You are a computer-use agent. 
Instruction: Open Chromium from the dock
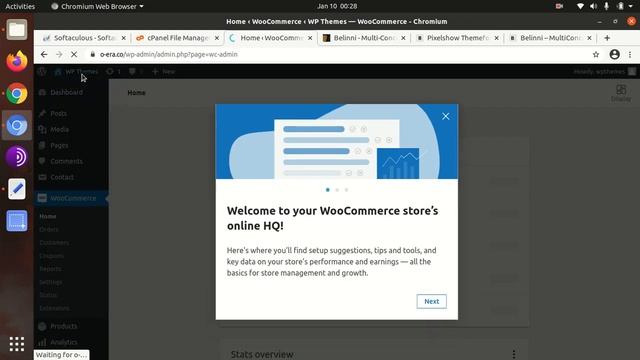(17, 125)
